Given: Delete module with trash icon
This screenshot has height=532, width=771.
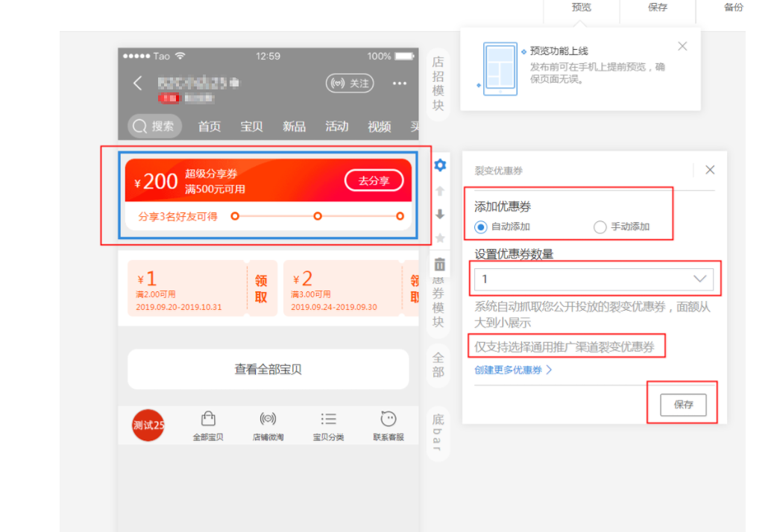Looking at the screenshot, I should click(x=440, y=265).
